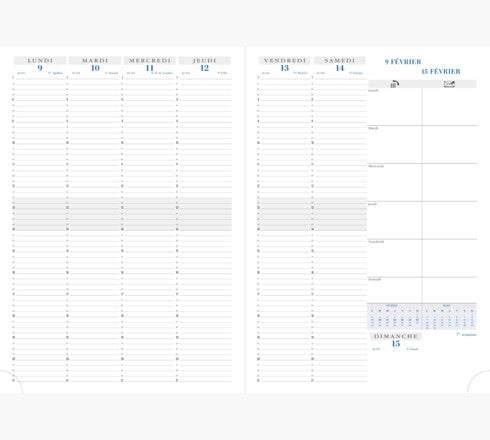
Task: Click the envelope mail icon
Action: [x=449, y=84]
